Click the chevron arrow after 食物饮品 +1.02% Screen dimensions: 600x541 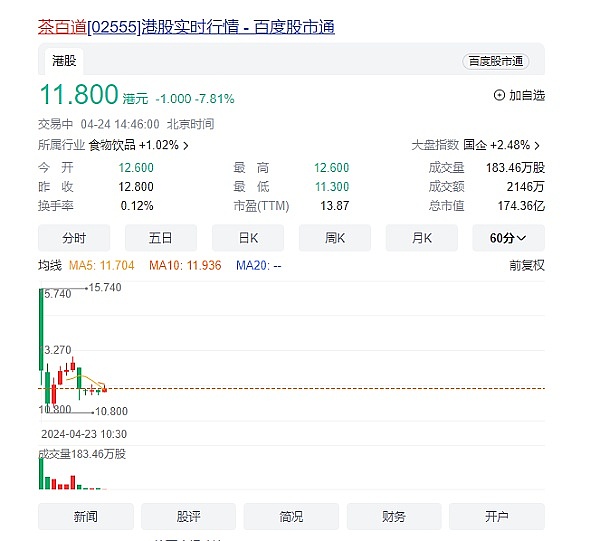click(x=186, y=146)
